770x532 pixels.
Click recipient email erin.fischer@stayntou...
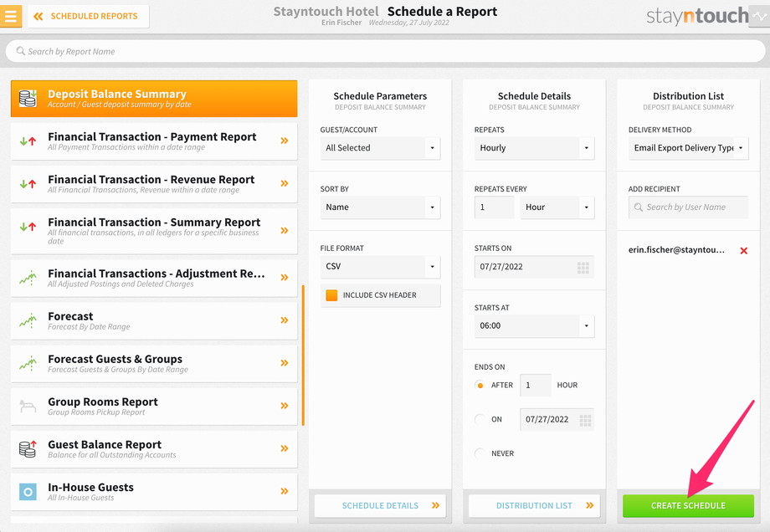[x=676, y=250]
